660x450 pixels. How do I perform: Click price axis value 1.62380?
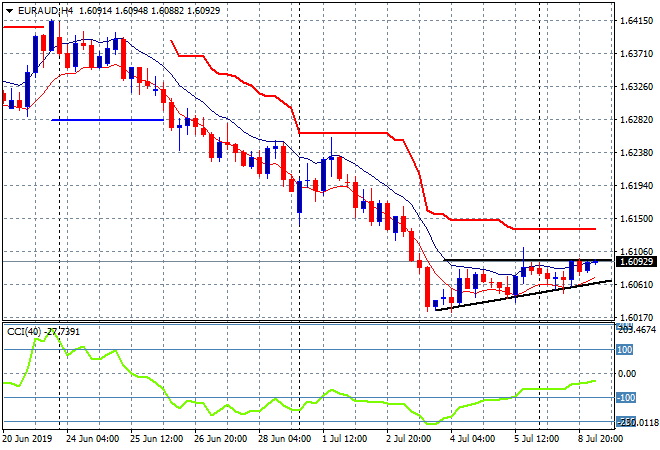click(636, 152)
